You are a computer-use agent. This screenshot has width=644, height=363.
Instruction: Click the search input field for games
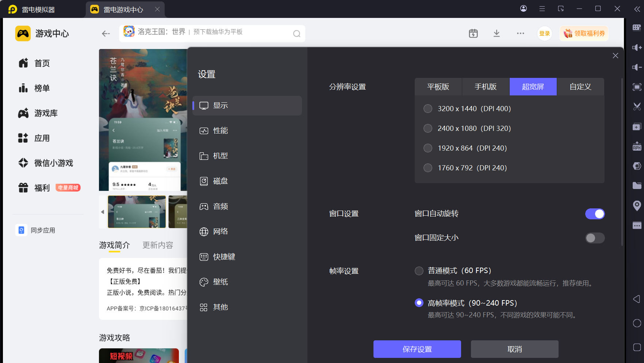[x=212, y=34]
